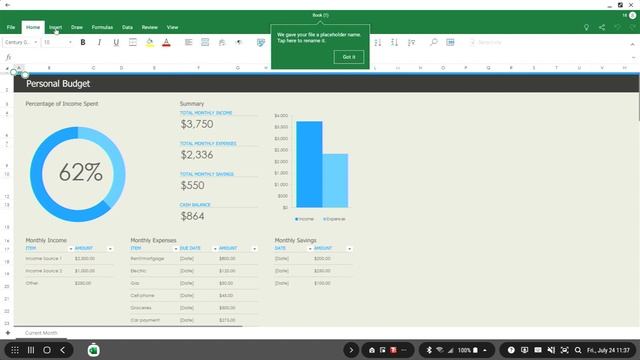Screen dimensions: 640x360
Task: Open Monthly Expenses AMOUNT filter dropdown
Action: [254, 249]
